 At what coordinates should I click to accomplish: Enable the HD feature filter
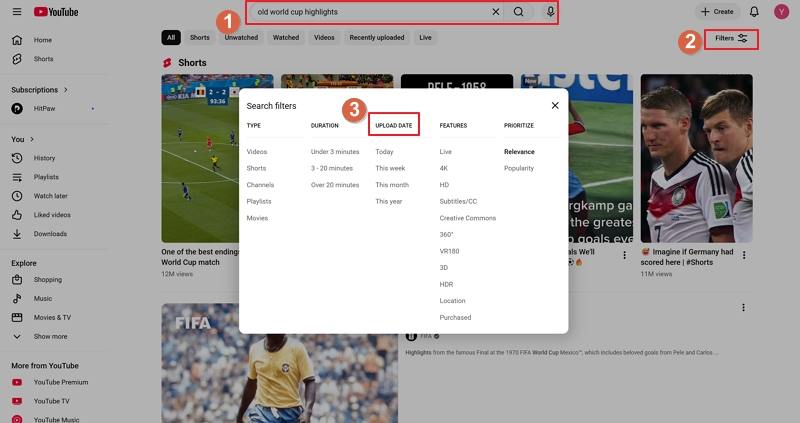click(x=444, y=185)
